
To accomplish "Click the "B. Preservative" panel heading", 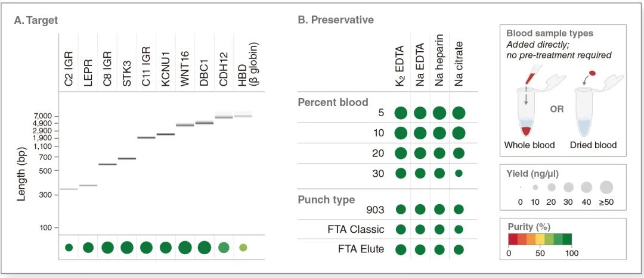I will [335, 20].
